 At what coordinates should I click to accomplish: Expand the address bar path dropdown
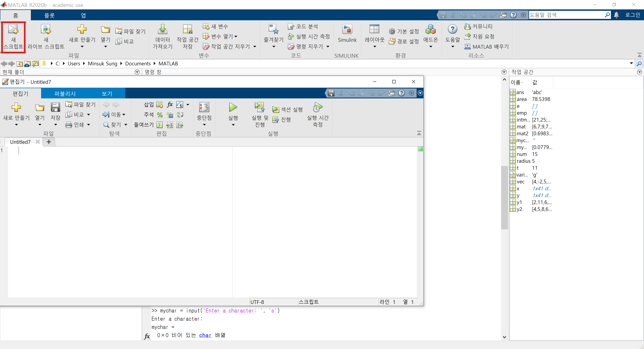point(631,64)
